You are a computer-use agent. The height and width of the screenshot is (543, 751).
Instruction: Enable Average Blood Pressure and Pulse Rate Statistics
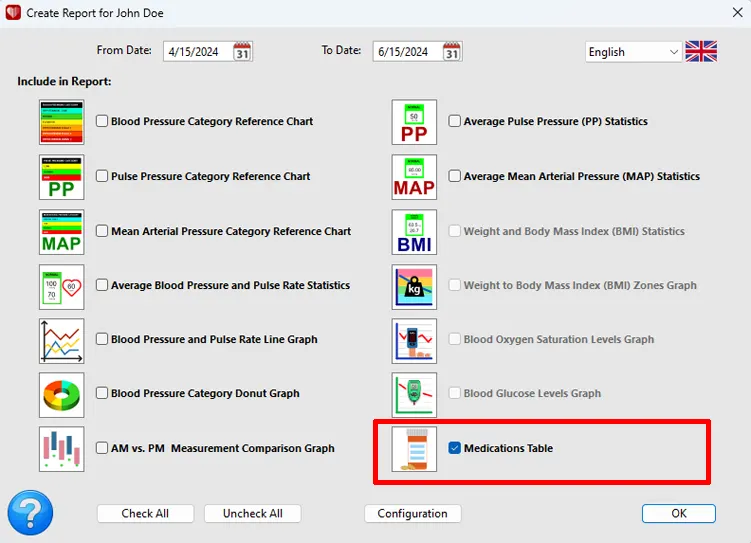pyautogui.click(x=102, y=285)
